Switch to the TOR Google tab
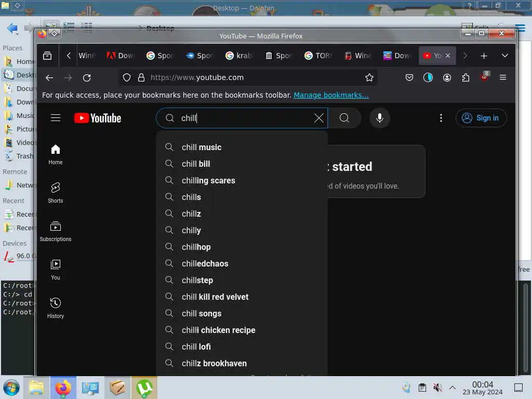 click(318, 56)
